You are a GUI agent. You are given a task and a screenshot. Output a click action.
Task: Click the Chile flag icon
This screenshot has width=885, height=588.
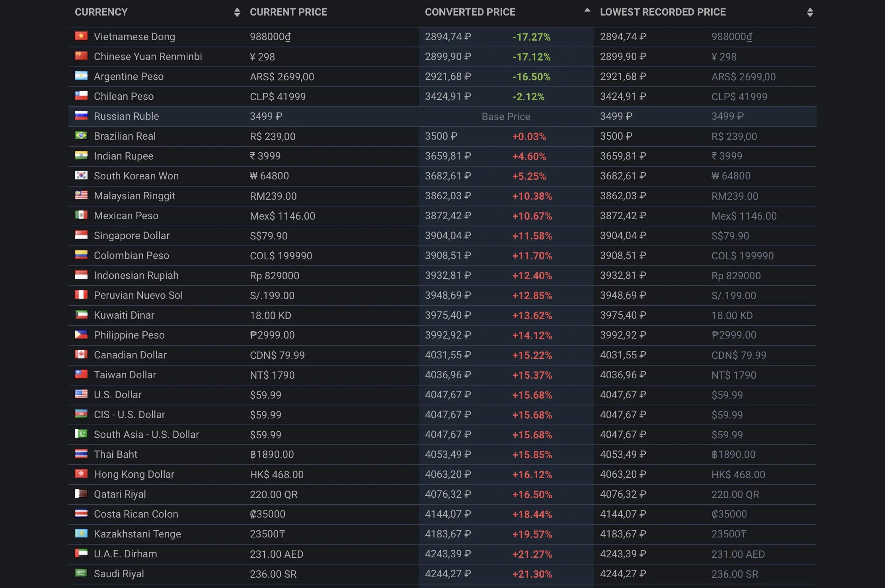coord(81,96)
